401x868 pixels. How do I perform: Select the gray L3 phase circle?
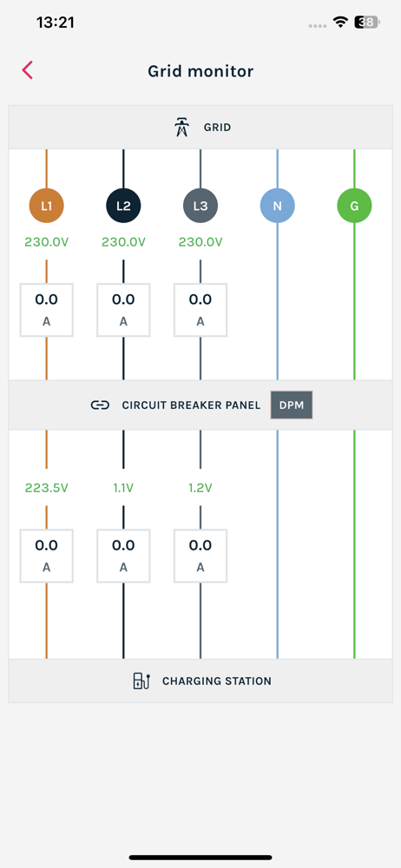[200, 206]
